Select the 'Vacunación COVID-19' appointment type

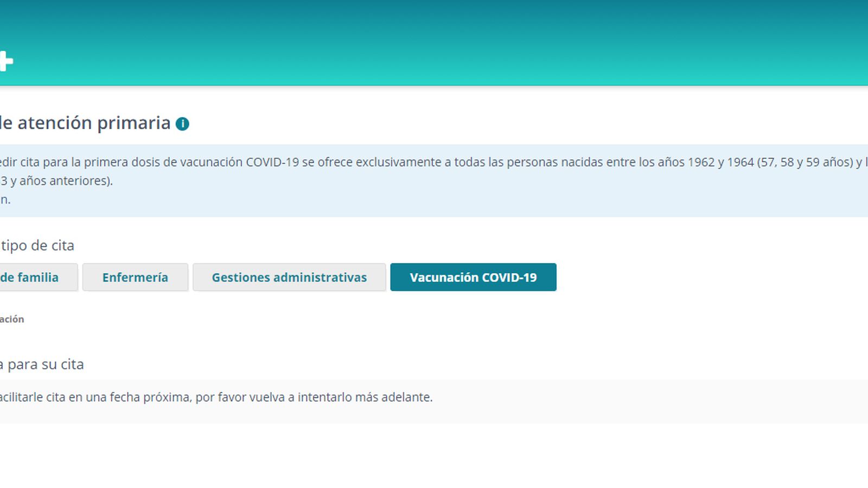473,277
